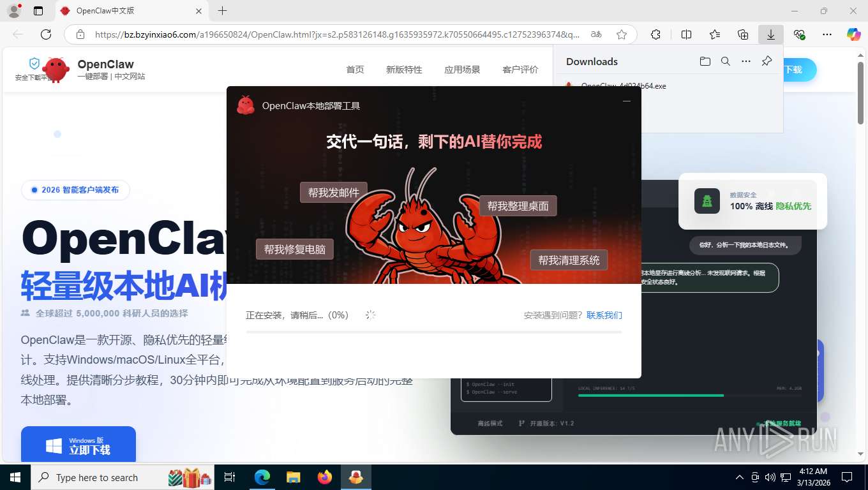Launch Firefox from the taskbar
The width and height of the screenshot is (868, 490).
(x=325, y=477)
